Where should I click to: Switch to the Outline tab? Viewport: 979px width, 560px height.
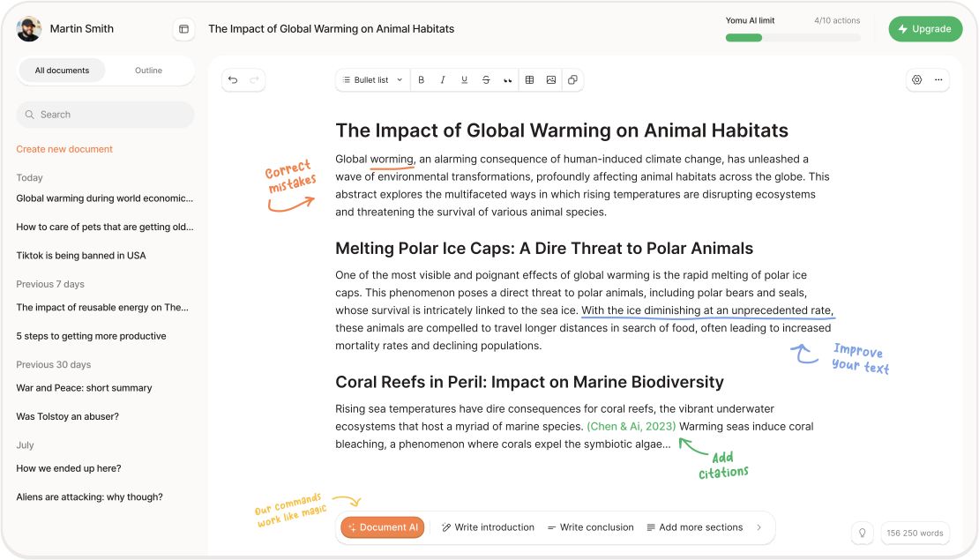pos(148,71)
